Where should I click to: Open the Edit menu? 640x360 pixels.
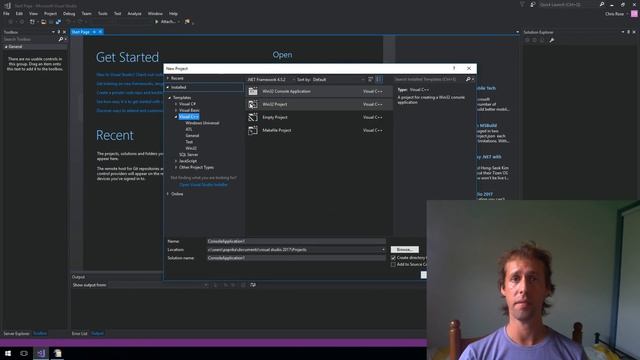coord(19,13)
